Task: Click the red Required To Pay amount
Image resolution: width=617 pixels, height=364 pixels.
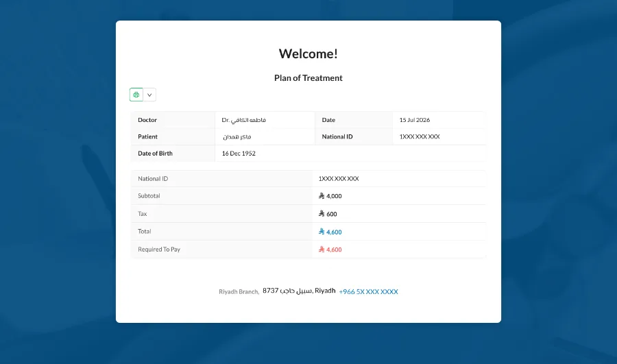Action: click(334, 250)
